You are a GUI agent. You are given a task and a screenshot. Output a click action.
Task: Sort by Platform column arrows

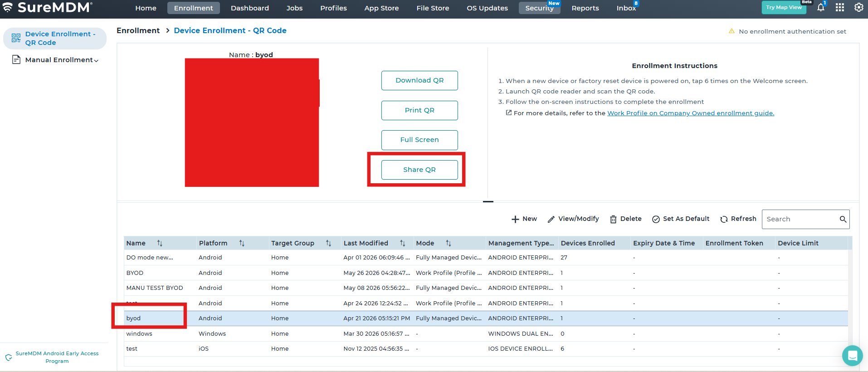[242, 243]
